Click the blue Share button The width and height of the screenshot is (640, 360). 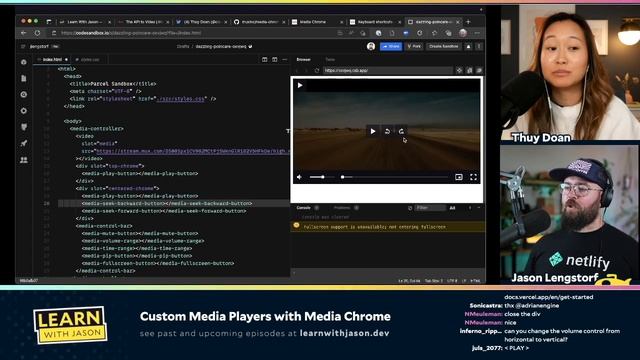pyautogui.click(x=391, y=47)
